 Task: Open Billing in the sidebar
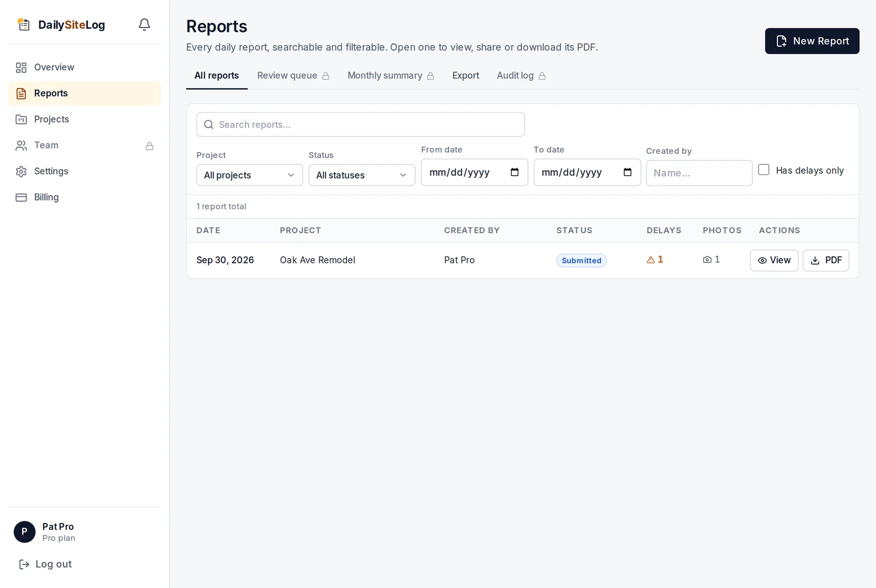click(84, 197)
